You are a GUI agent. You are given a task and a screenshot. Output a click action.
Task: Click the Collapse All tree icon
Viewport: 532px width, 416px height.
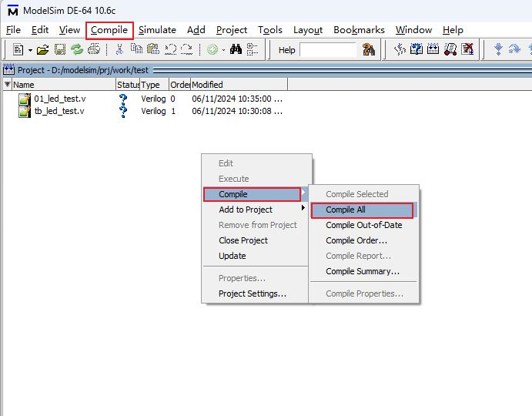coord(253,49)
